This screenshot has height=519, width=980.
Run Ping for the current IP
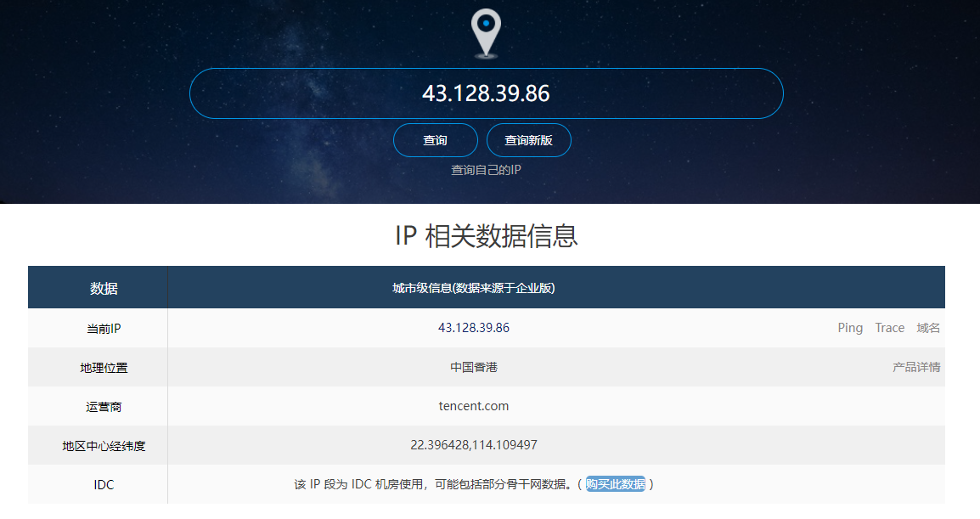click(x=850, y=328)
